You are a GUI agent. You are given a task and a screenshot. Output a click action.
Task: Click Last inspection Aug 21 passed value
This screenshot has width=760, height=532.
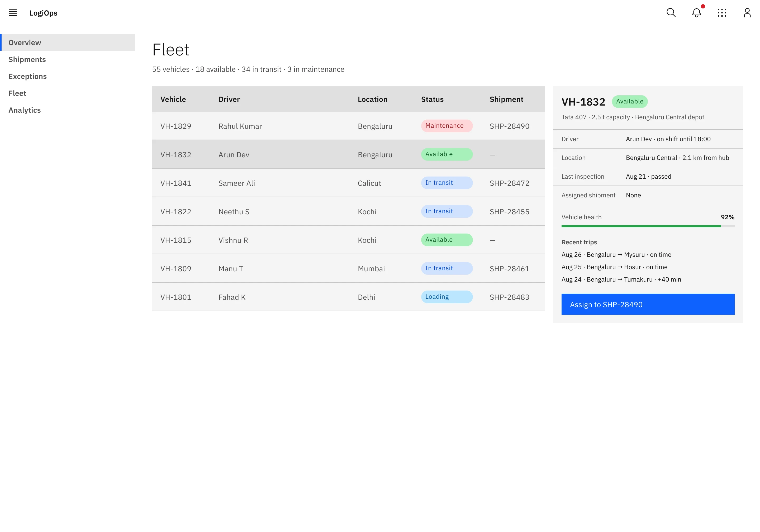tap(648, 177)
